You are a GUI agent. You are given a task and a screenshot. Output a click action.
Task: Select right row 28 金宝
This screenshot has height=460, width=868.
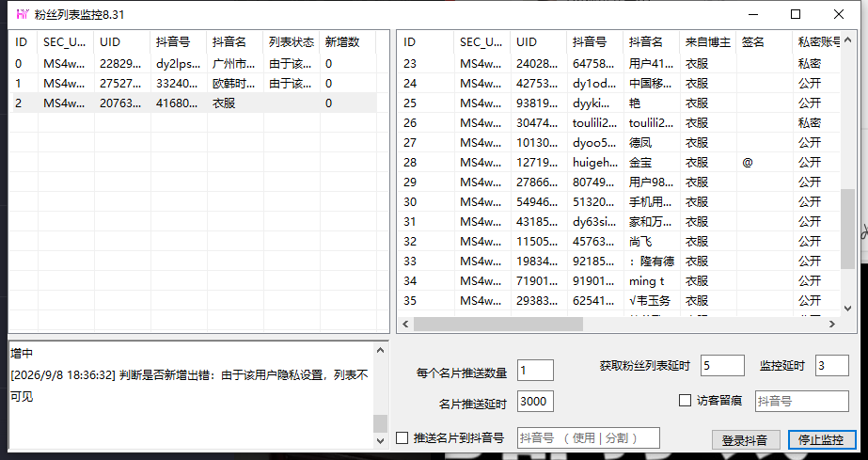coord(620,163)
